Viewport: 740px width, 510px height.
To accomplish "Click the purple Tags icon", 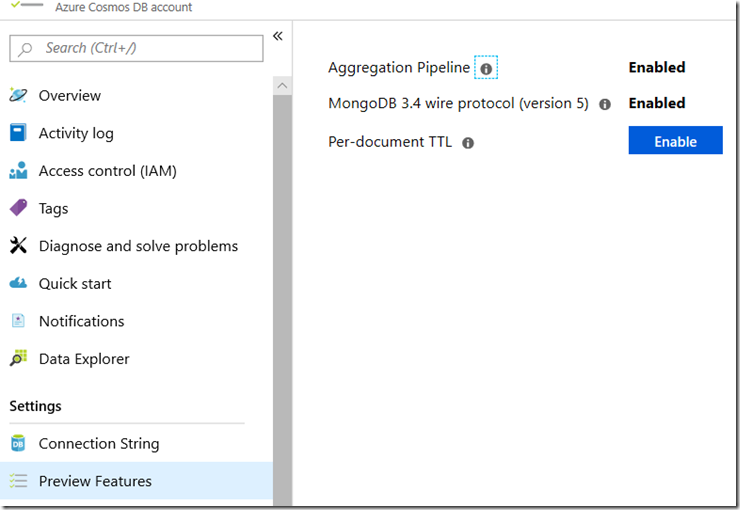I will (x=18, y=208).
